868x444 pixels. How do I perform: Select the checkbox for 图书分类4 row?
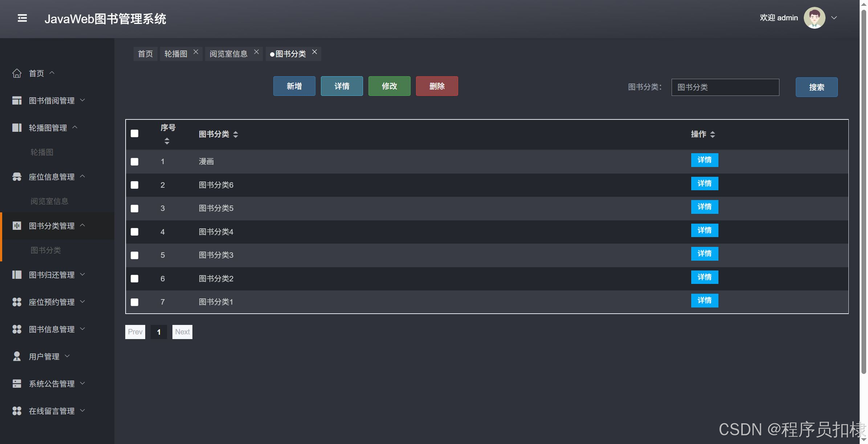pyautogui.click(x=134, y=232)
